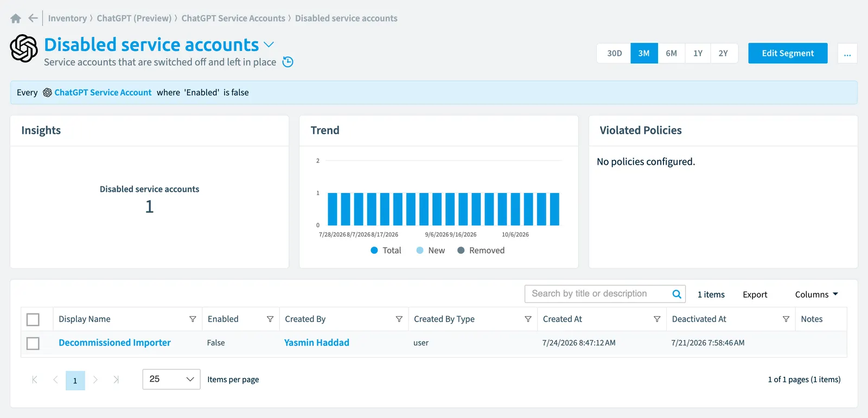868x418 pixels.
Task: Switch to the 2Y time range
Action: click(723, 53)
